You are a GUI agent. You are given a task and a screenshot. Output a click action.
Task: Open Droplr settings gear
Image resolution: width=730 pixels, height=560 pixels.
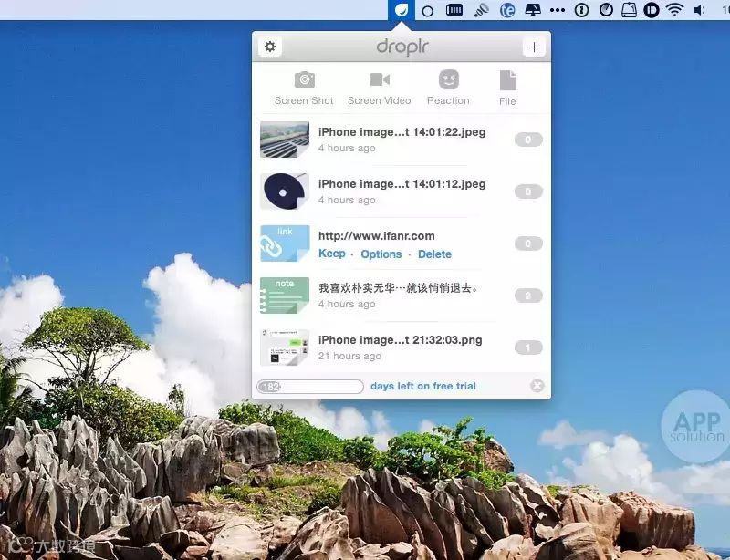[270, 47]
